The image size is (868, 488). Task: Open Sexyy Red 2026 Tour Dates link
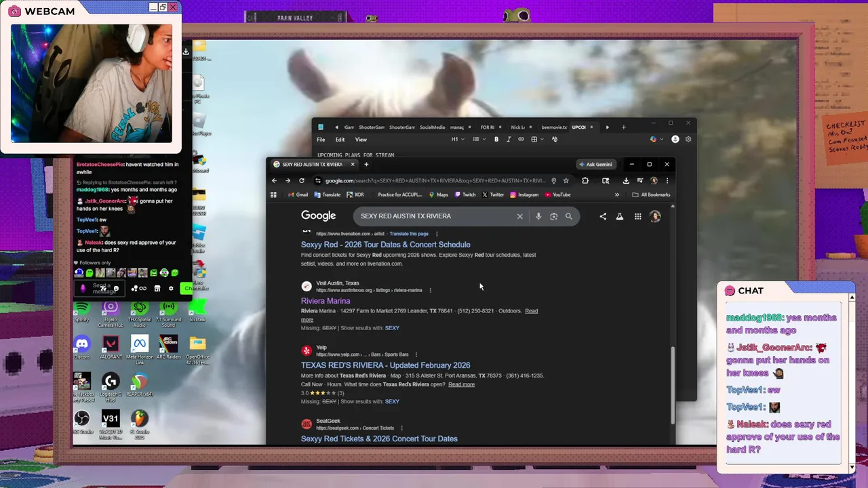(385, 245)
